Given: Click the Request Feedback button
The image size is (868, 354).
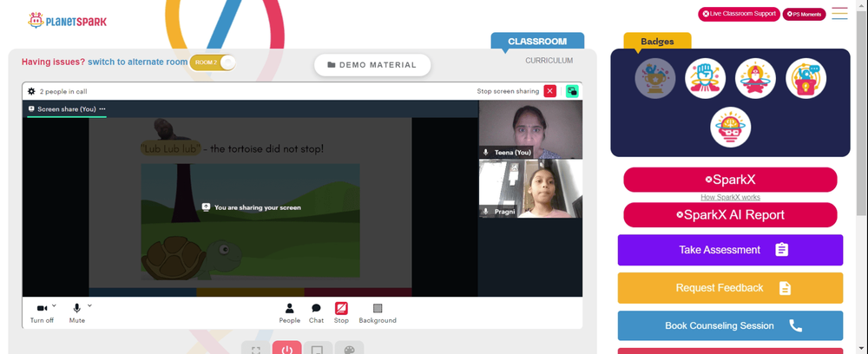Looking at the screenshot, I should pyautogui.click(x=730, y=288).
